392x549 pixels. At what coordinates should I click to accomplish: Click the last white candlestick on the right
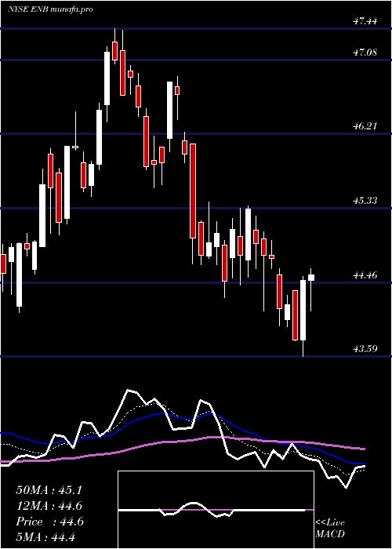tap(310, 278)
